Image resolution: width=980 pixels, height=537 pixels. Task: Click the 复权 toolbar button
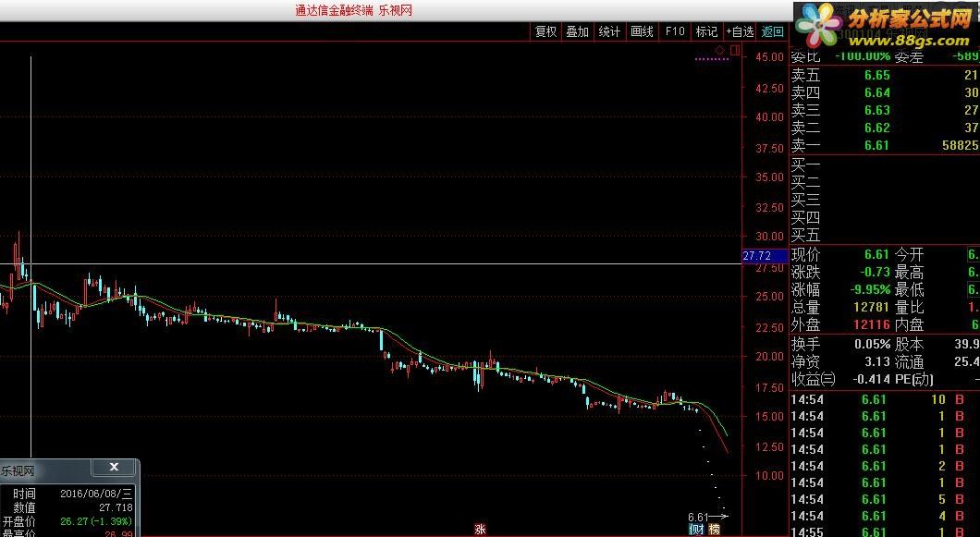point(545,31)
